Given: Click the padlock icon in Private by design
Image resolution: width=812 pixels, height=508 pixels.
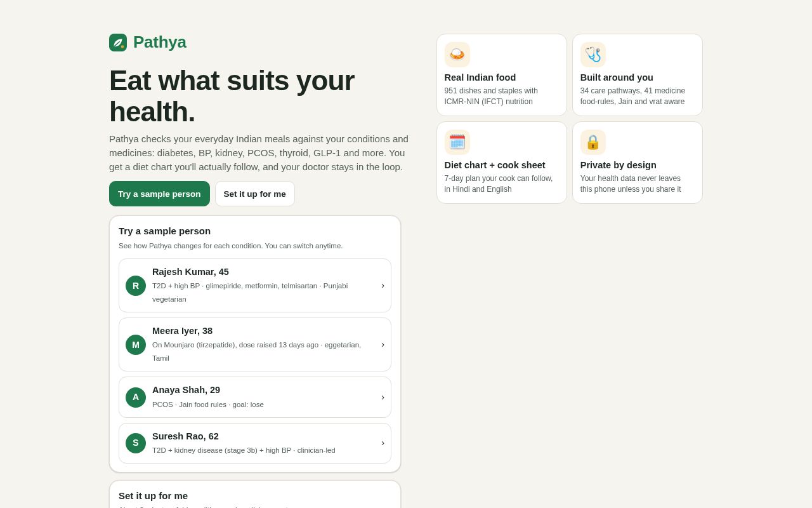Looking at the screenshot, I should tap(593, 142).
